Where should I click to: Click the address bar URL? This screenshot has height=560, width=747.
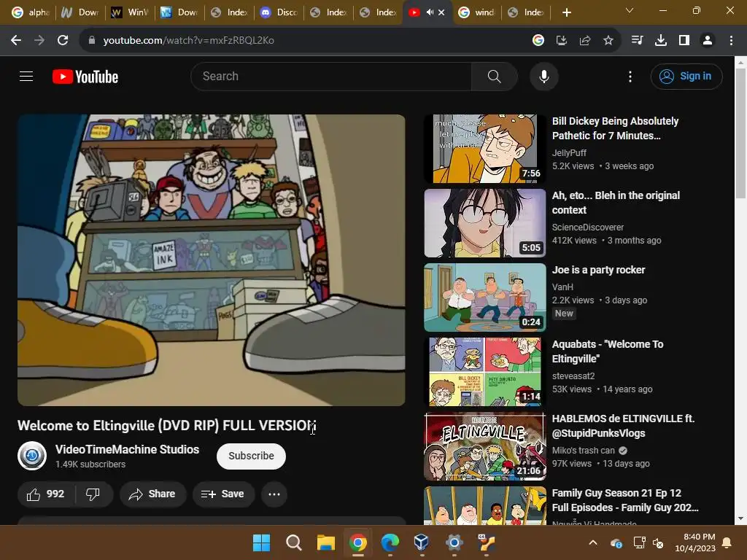[x=188, y=41]
